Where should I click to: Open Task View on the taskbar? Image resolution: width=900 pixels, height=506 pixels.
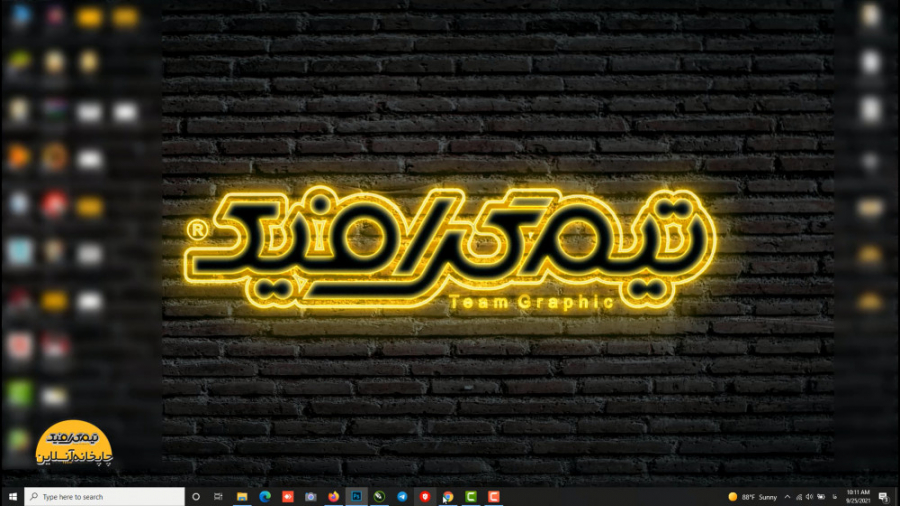(x=218, y=497)
